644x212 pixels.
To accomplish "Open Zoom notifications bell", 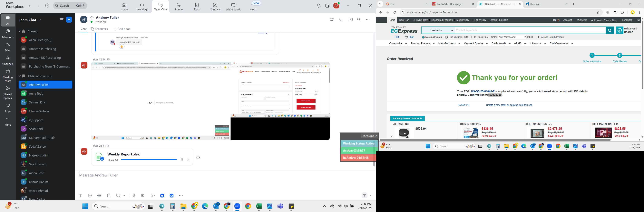I will (x=318, y=6).
